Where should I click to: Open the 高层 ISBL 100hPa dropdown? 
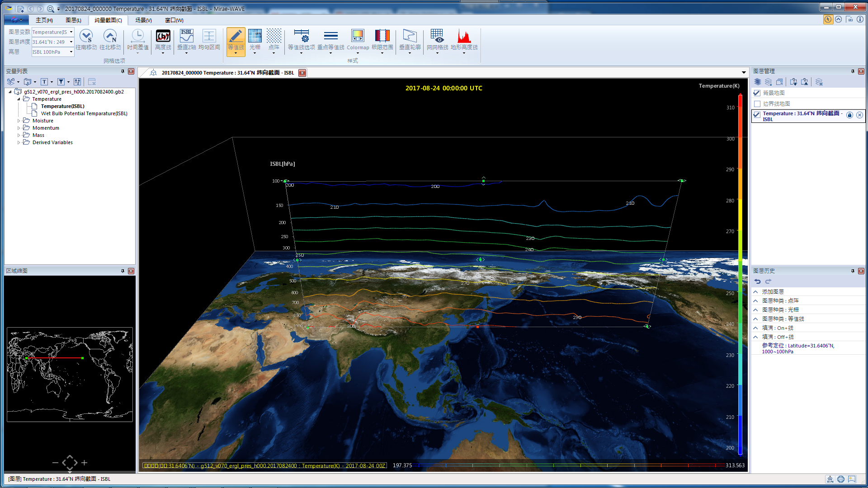(71, 52)
